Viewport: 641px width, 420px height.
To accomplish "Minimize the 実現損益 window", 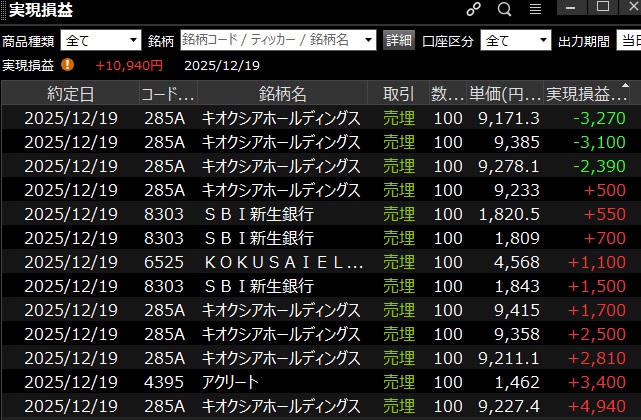I will (x=572, y=9).
